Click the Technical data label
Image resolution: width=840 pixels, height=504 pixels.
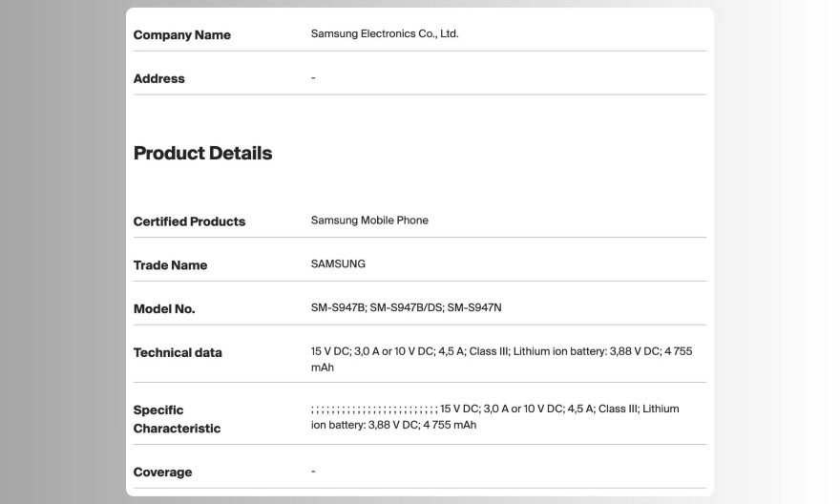click(x=178, y=353)
